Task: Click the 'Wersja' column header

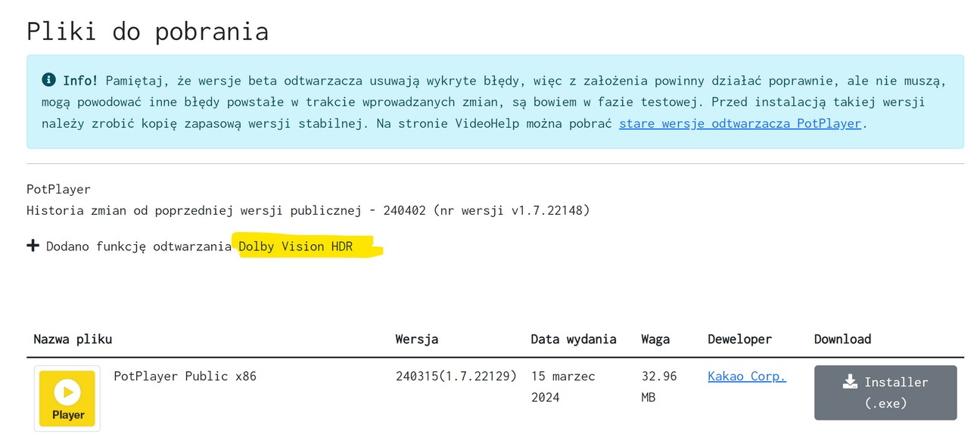Action: click(x=417, y=339)
